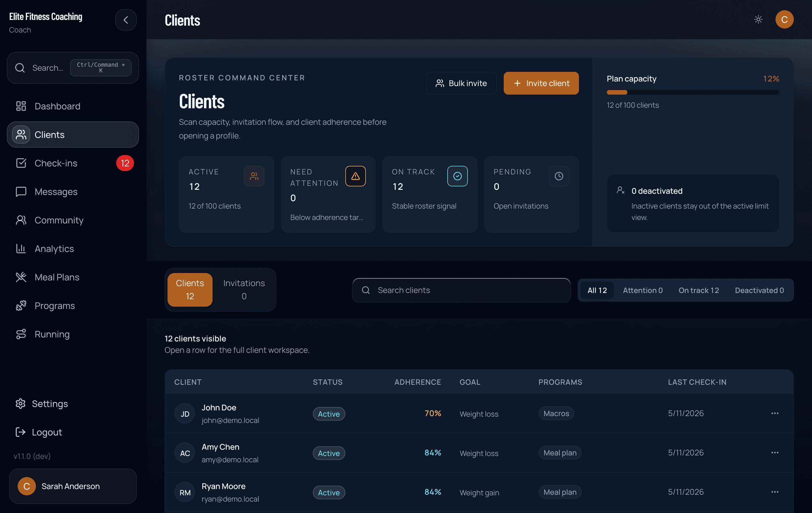The width and height of the screenshot is (812, 513).
Task: Click the Check-ins checkbox icon
Action: [21, 163]
